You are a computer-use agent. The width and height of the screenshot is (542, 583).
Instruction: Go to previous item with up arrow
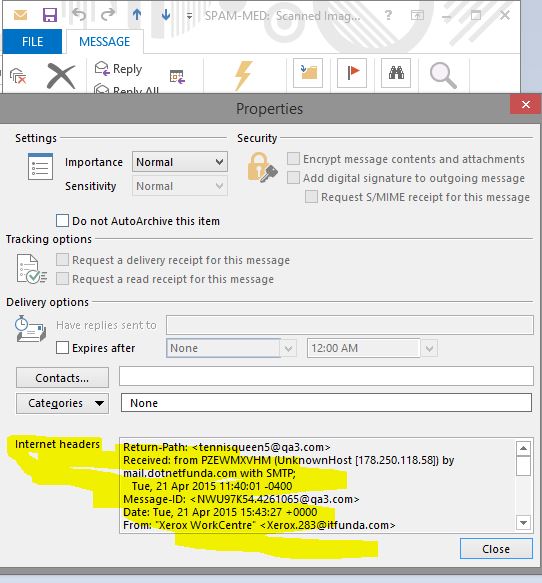point(137,15)
